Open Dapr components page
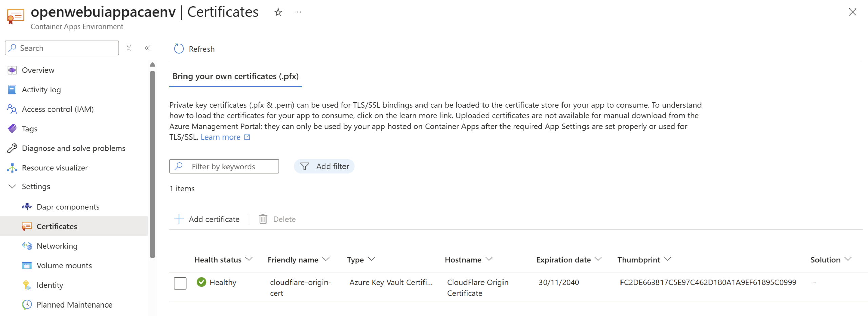Image resolution: width=868 pixels, height=316 pixels. [x=68, y=207]
